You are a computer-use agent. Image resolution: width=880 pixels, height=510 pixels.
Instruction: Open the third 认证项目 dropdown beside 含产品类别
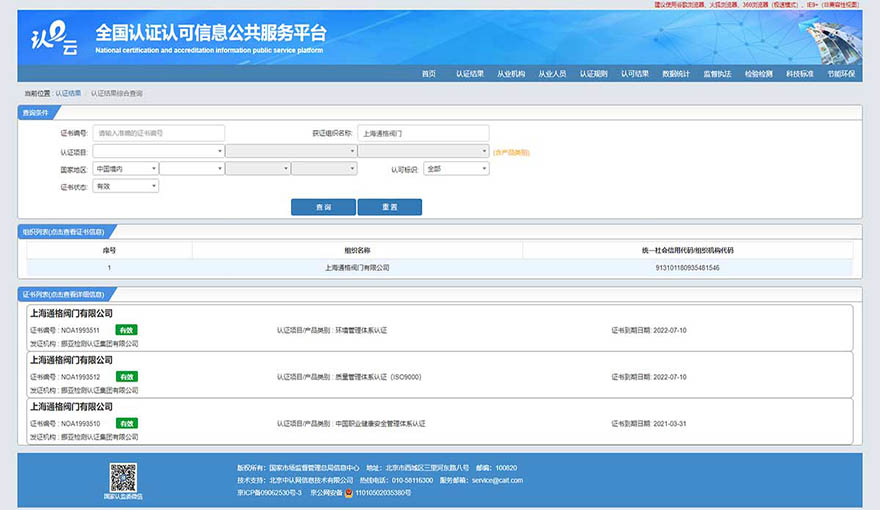(424, 151)
